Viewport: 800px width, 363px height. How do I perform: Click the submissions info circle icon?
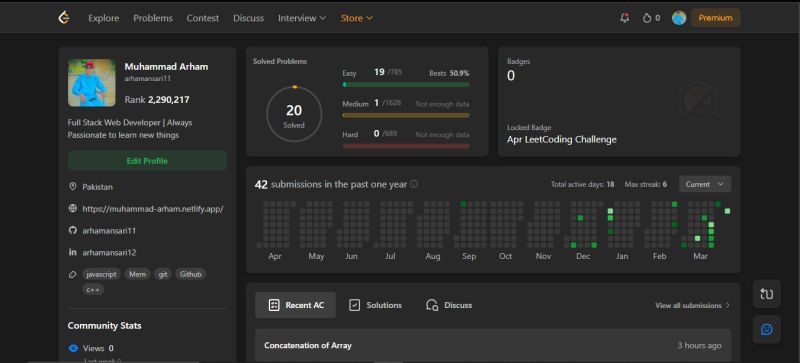[414, 184]
